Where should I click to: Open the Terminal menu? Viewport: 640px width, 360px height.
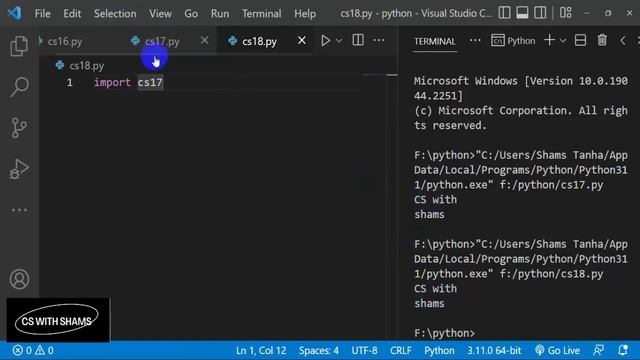pyautogui.click(x=261, y=13)
